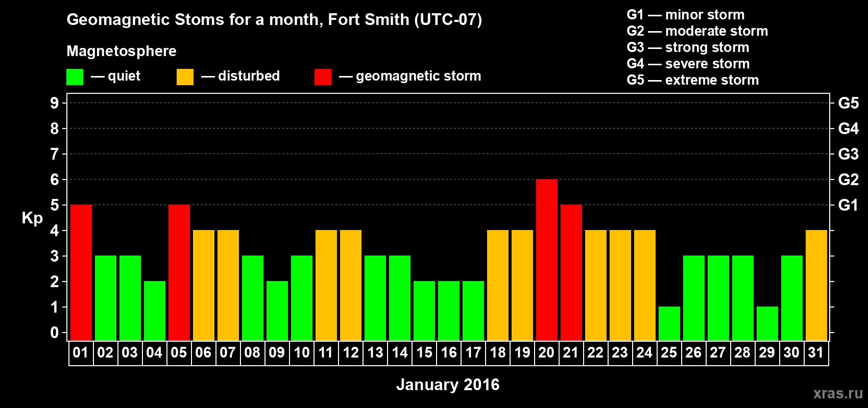Click the 'G4 — severe storm' legend entry
Image resolution: width=868 pixels, height=408 pixels.
click(688, 64)
